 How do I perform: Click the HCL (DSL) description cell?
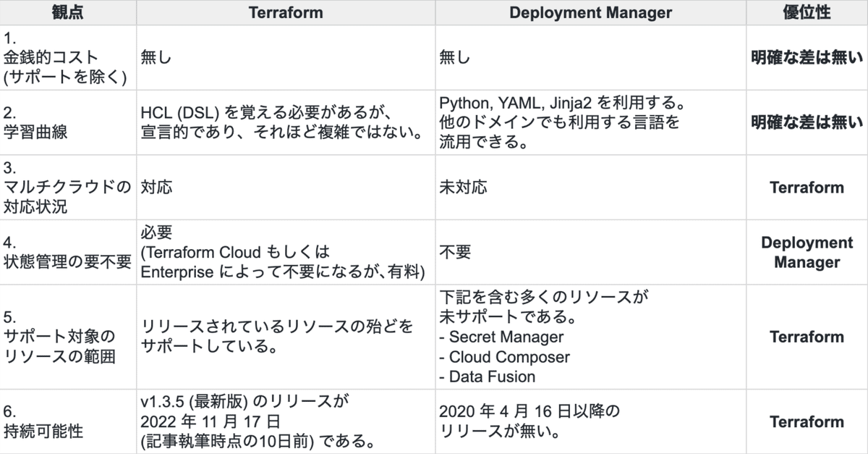286,122
